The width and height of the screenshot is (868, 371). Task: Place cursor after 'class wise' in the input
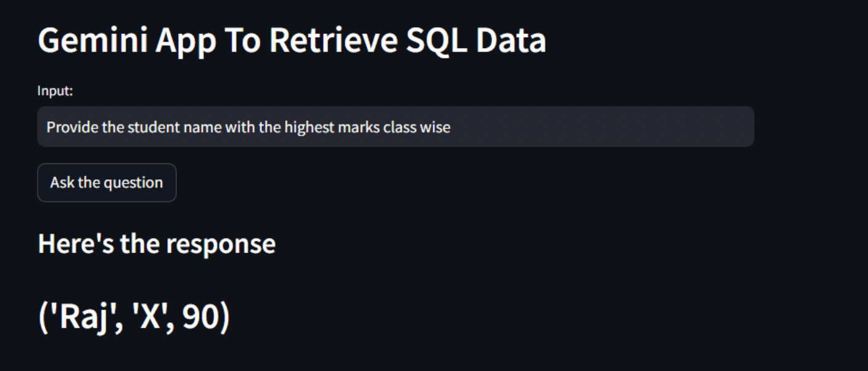click(451, 128)
